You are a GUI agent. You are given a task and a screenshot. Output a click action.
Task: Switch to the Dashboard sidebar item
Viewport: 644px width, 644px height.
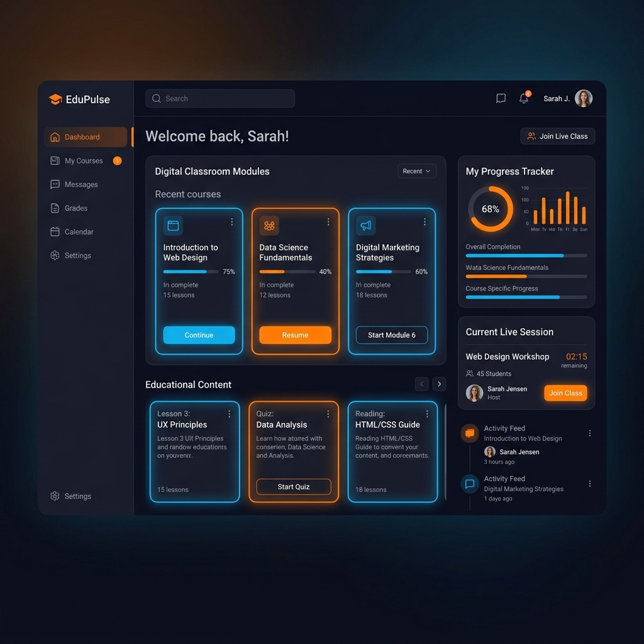coord(82,136)
